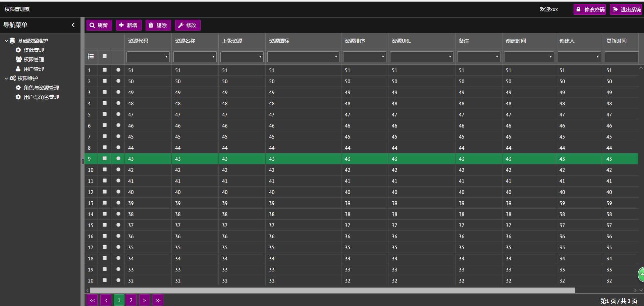Check the checkbox for row 5

[105, 114]
